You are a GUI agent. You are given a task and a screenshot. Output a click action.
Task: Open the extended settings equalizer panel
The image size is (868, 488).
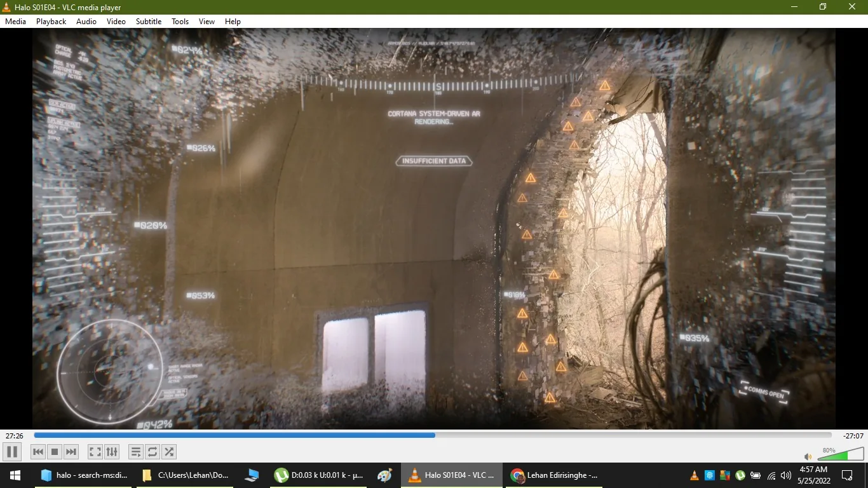(112, 452)
